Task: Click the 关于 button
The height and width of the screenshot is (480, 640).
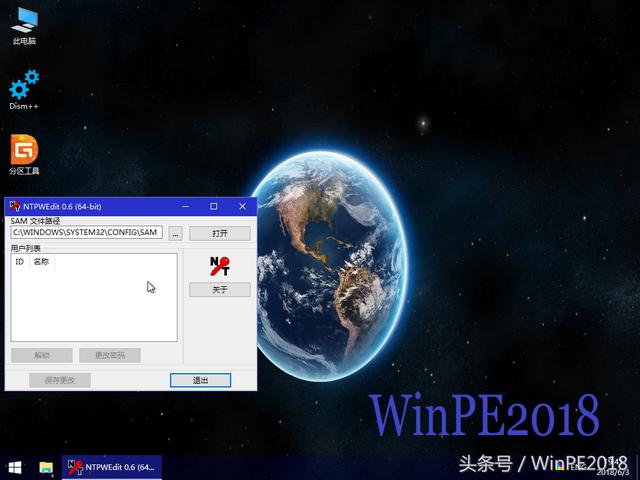Action: click(220, 290)
